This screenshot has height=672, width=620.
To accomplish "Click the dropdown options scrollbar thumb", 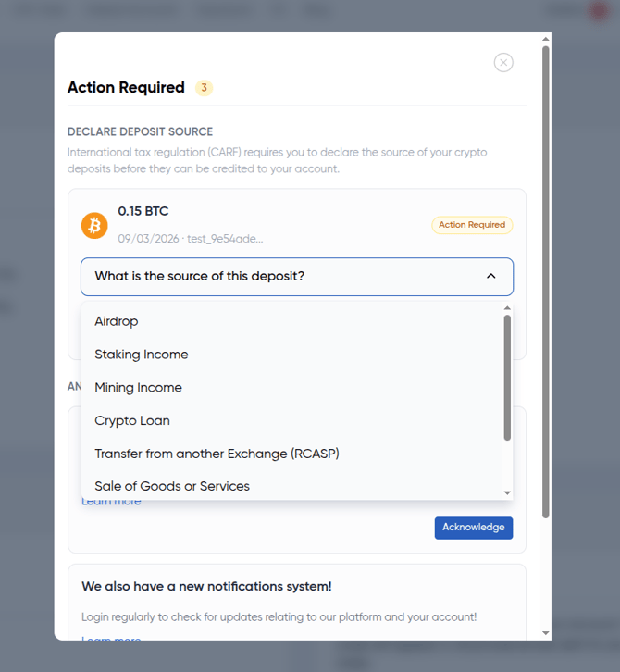I will pos(507,378).
